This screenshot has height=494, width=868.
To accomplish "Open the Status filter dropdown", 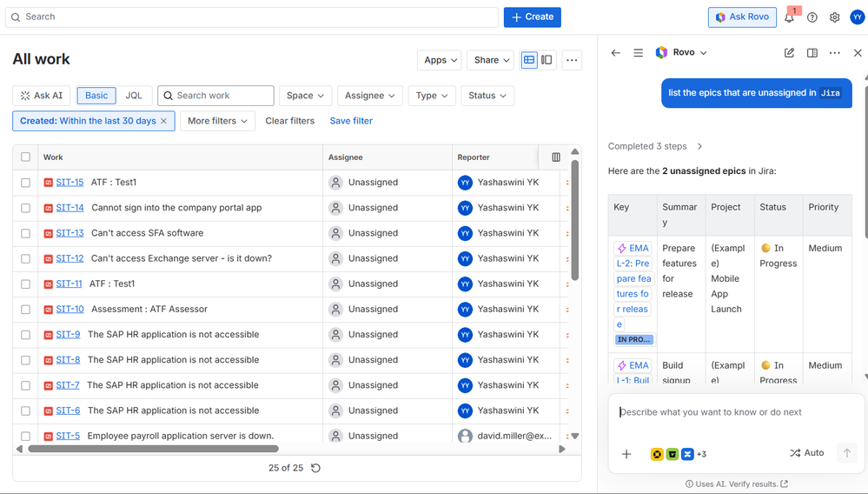I will pos(487,96).
